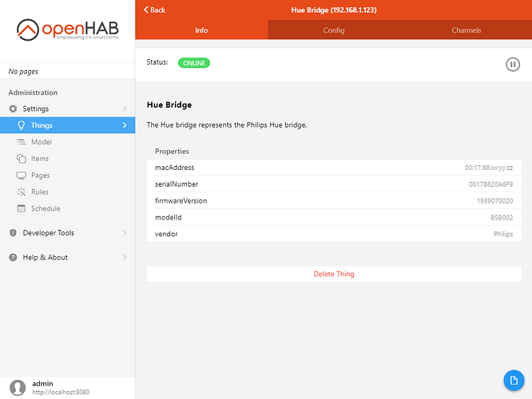Pause the thing with the pause button
Image resolution: width=532 pixels, height=399 pixels.
(513, 64)
